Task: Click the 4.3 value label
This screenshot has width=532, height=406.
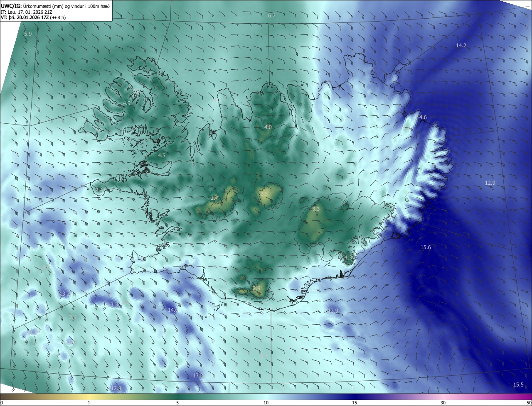Action: click(x=349, y=258)
